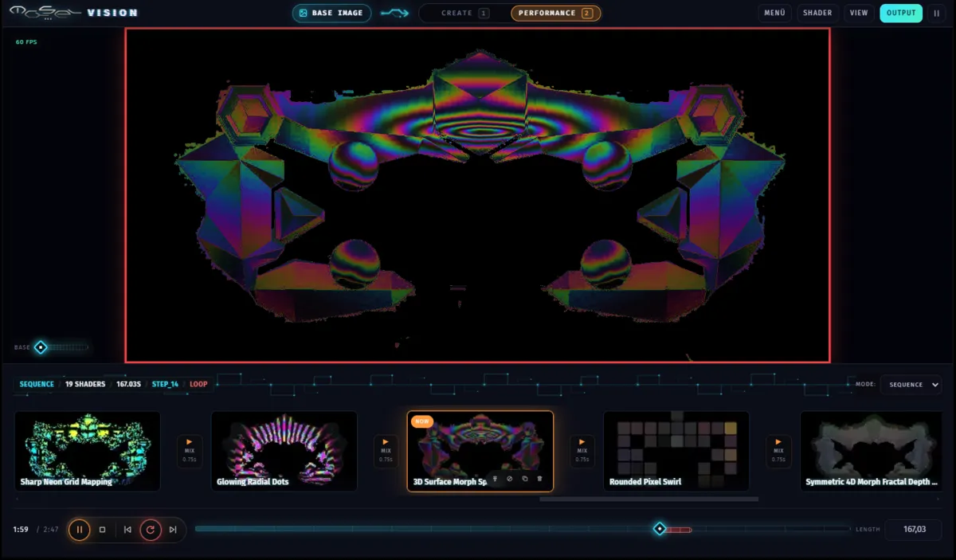The image size is (956, 560).
Task: Duplicate the 3D Surface Morph shader card
Action: click(x=524, y=479)
